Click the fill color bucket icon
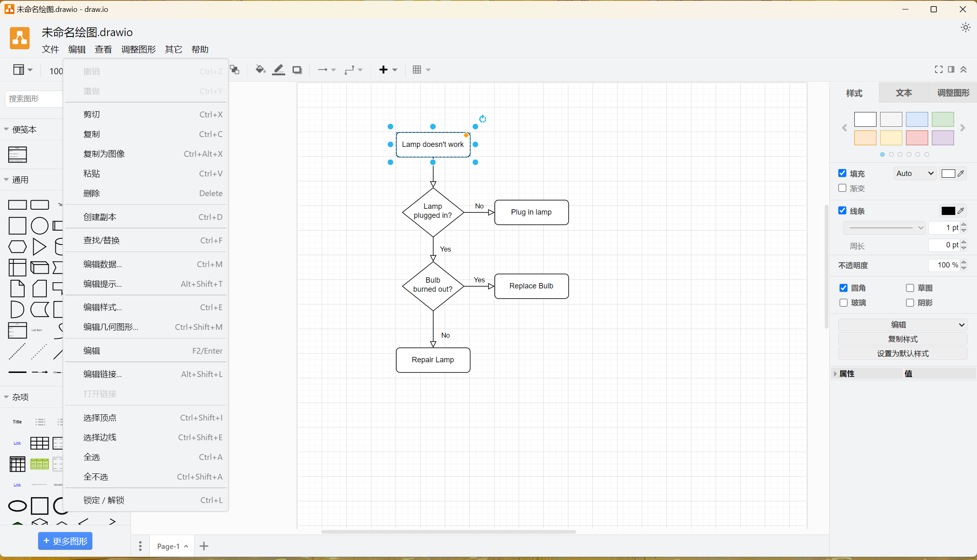The height and width of the screenshot is (560, 977). [x=260, y=70]
